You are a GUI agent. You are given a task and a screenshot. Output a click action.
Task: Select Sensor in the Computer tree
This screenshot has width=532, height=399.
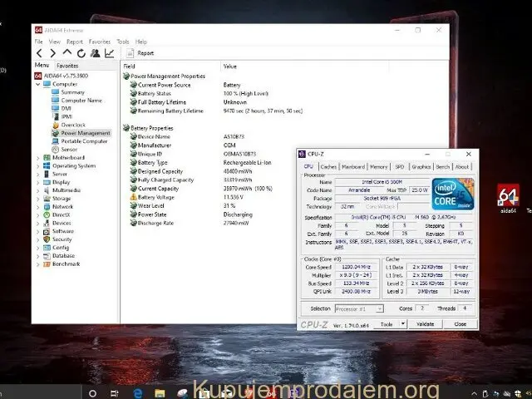pos(69,150)
